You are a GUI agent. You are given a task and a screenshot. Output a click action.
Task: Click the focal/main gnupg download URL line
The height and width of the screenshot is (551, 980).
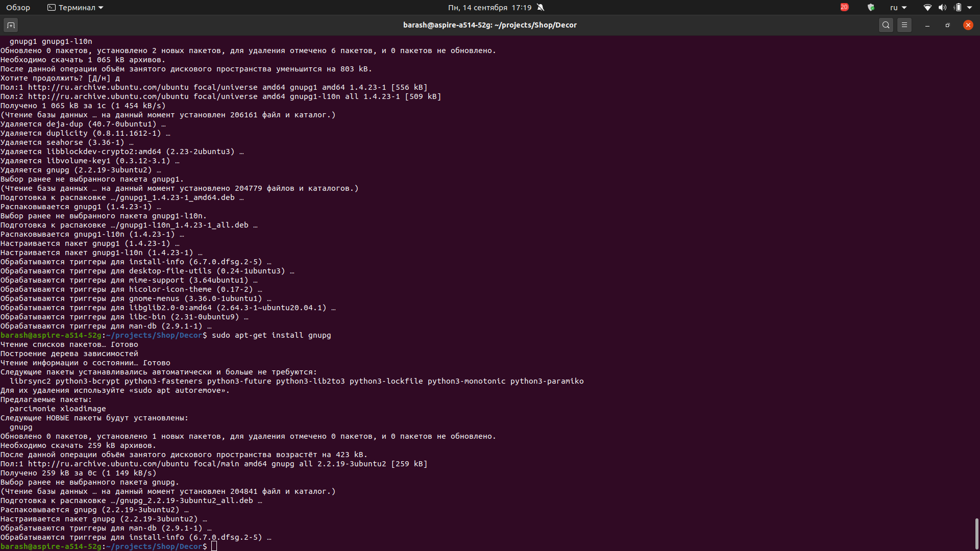(x=214, y=464)
